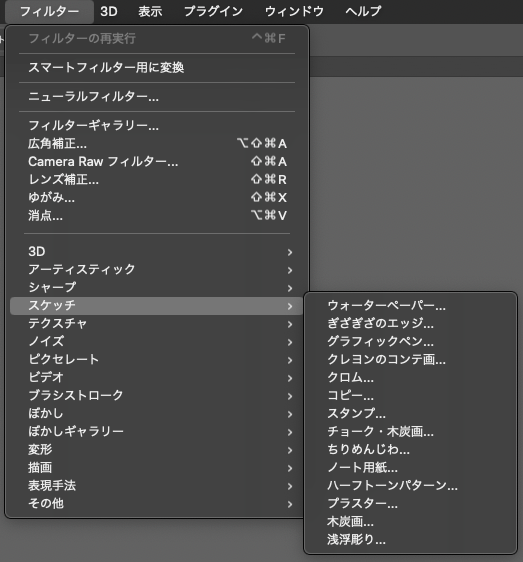Choose 木炭画... filter at submenu bottom

[410, 522]
